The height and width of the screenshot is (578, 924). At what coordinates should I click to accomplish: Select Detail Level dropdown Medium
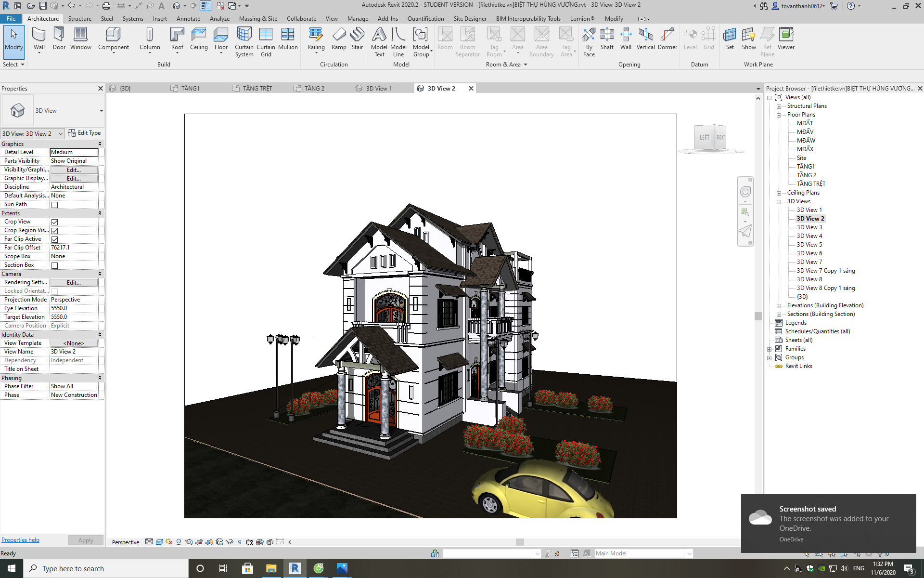73,152
